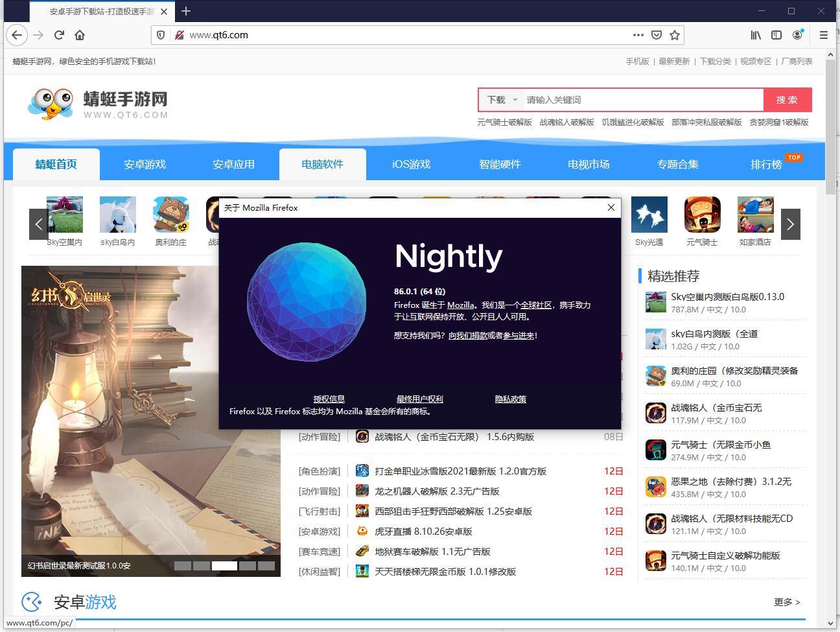Save page to Pocket
The image size is (840, 632).
coord(657,35)
